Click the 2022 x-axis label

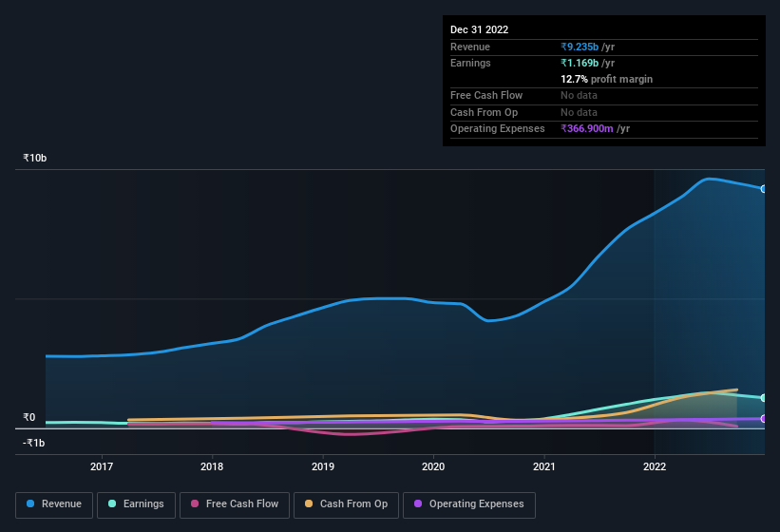point(655,466)
